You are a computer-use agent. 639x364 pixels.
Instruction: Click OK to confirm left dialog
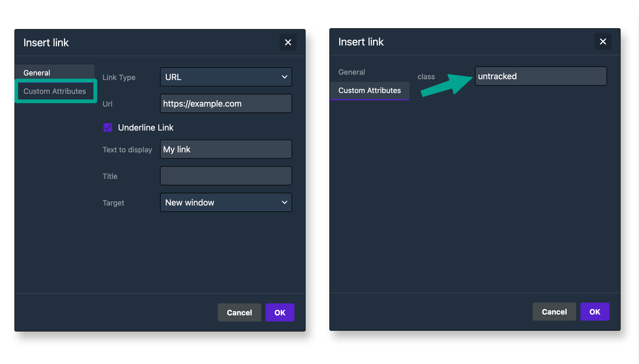point(280,312)
